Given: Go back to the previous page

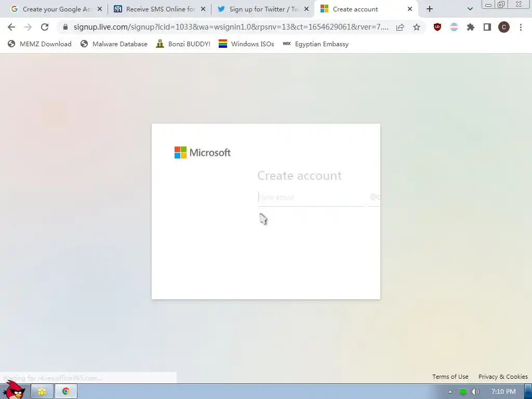Looking at the screenshot, I should 11,27.
